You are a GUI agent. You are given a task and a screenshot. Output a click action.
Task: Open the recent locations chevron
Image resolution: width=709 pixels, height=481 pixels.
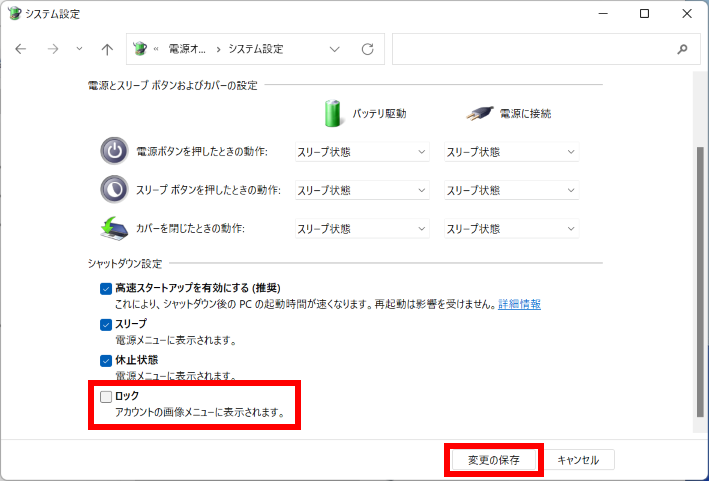[x=80, y=49]
